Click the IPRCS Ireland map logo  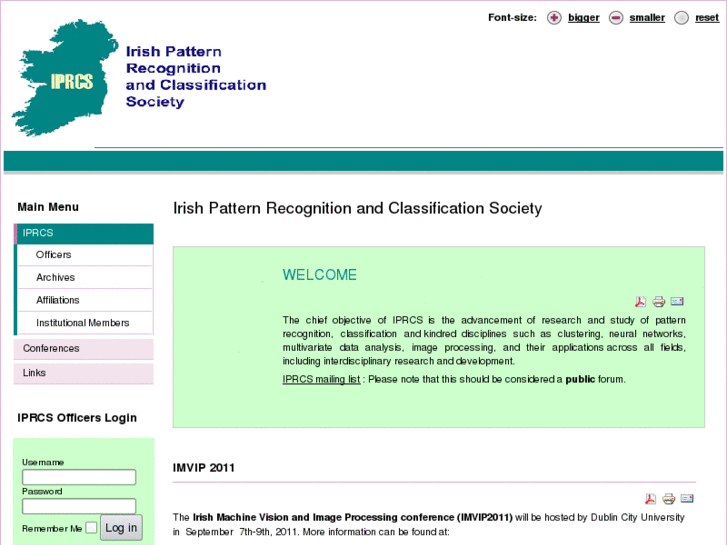pyautogui.click(x=65, y=78)
